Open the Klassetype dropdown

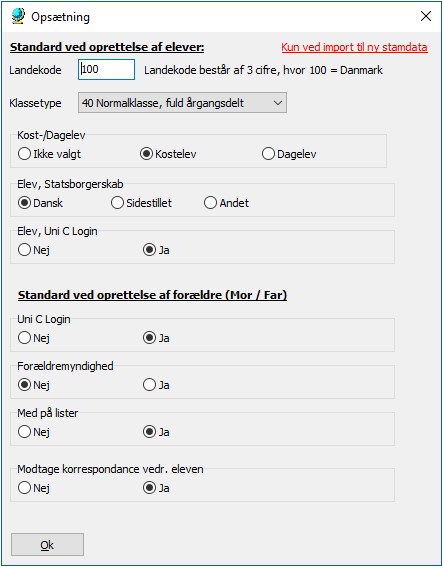pos(182,103)
